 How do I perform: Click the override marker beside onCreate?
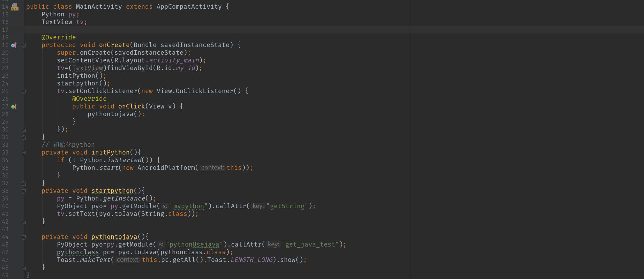click(x=14, y=45)
